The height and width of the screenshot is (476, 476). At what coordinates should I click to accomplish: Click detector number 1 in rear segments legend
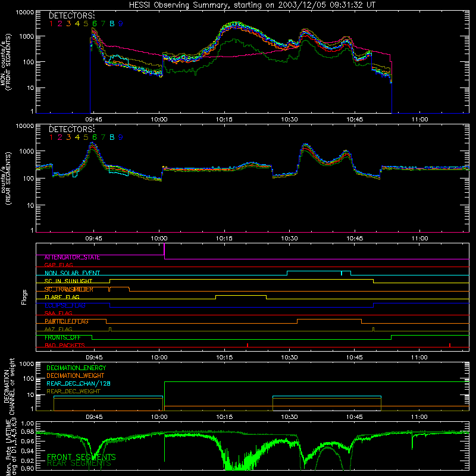[51, 137]
